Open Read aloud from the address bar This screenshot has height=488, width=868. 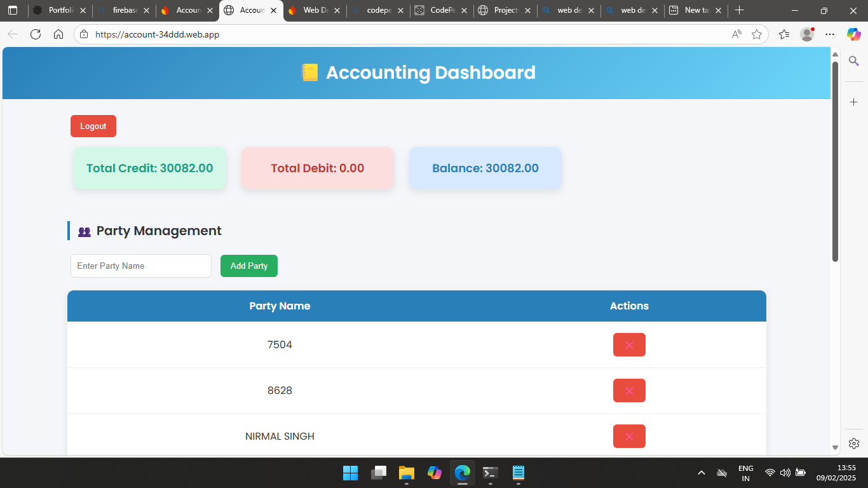[736, 34]
